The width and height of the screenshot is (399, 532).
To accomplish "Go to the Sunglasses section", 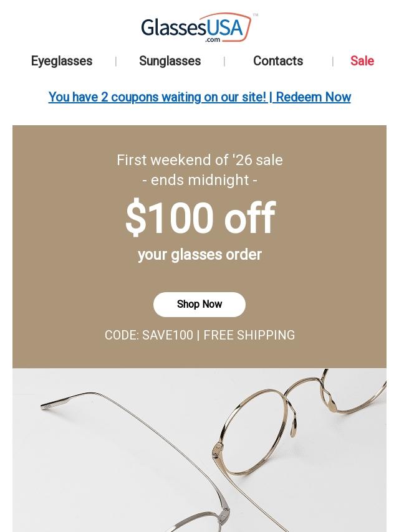I will pos(170,61).
